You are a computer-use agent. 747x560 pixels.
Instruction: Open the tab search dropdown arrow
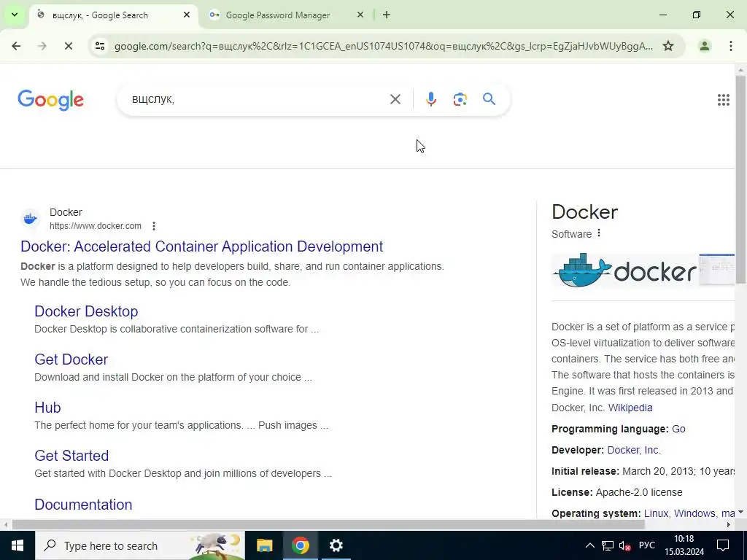(15, 15)
